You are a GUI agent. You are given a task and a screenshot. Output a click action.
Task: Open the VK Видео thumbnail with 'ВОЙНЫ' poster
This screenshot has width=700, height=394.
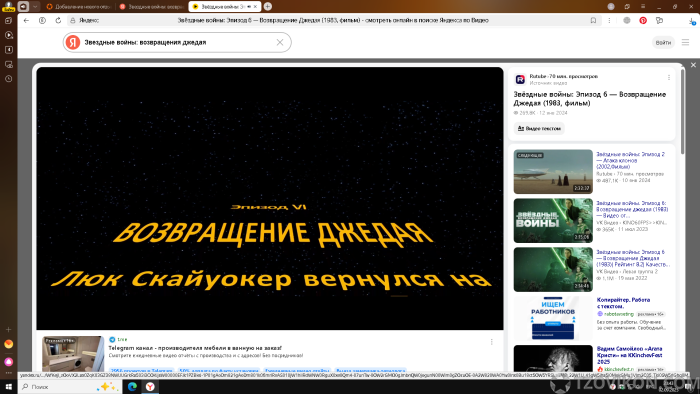click(x=553, y=221)
